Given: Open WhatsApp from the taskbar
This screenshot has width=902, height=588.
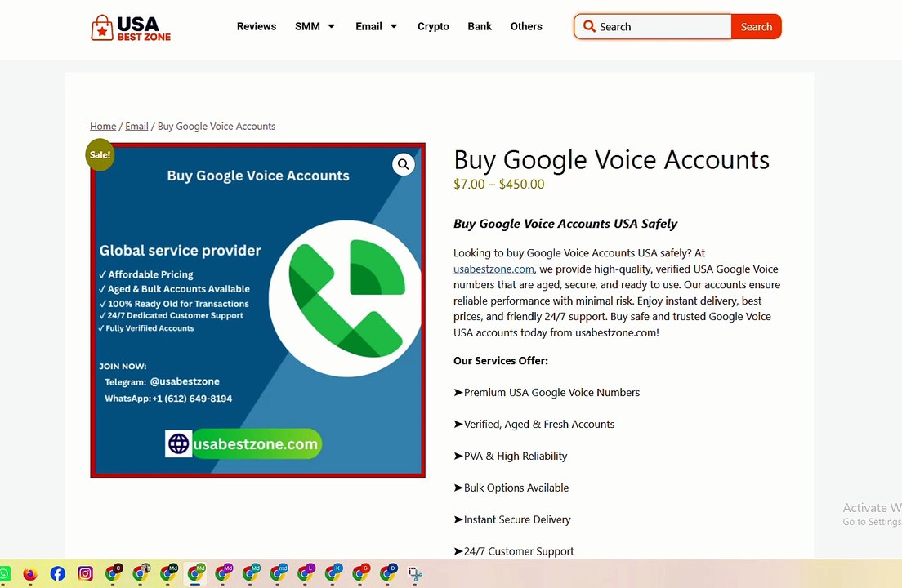Looking at the screenshot, I should [x=3, y=573].
